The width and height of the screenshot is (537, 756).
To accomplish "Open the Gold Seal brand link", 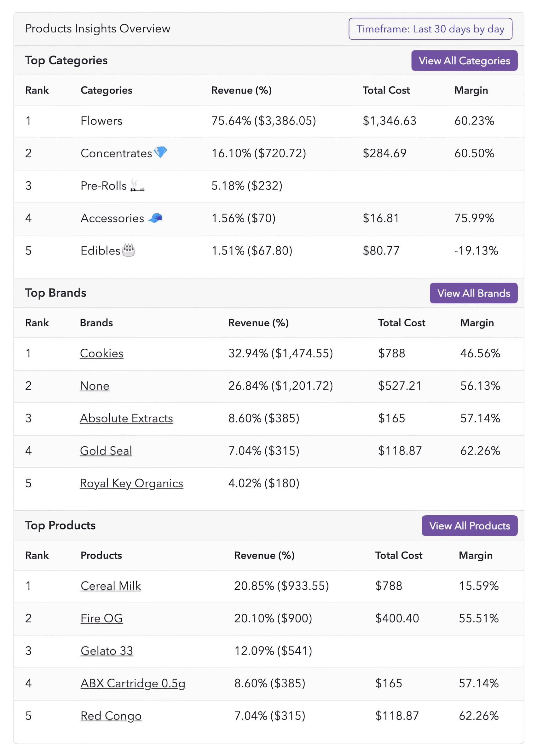I will [106, 451].
